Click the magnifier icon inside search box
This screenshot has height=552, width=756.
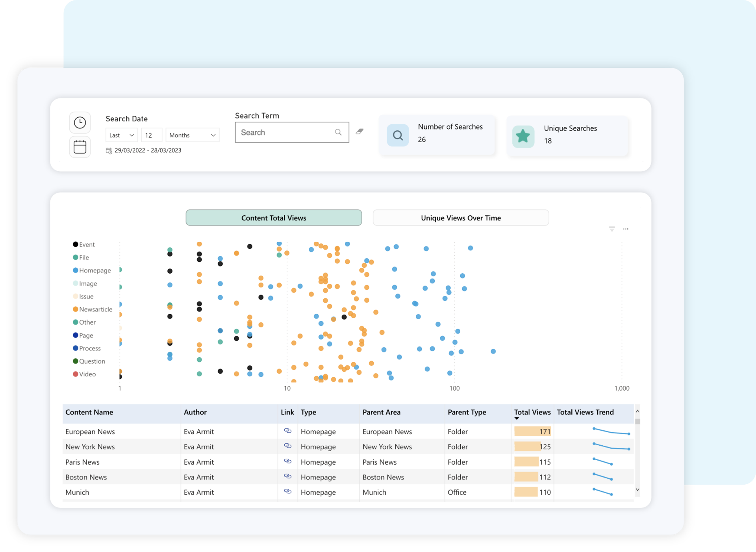click(338, 132)
